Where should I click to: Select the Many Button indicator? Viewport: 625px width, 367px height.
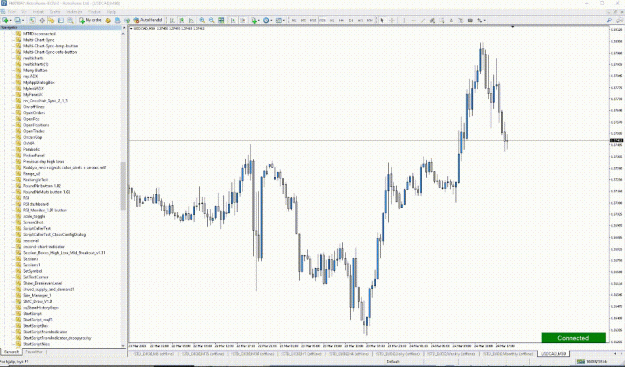pyautogui.click(x=35, y=70)
